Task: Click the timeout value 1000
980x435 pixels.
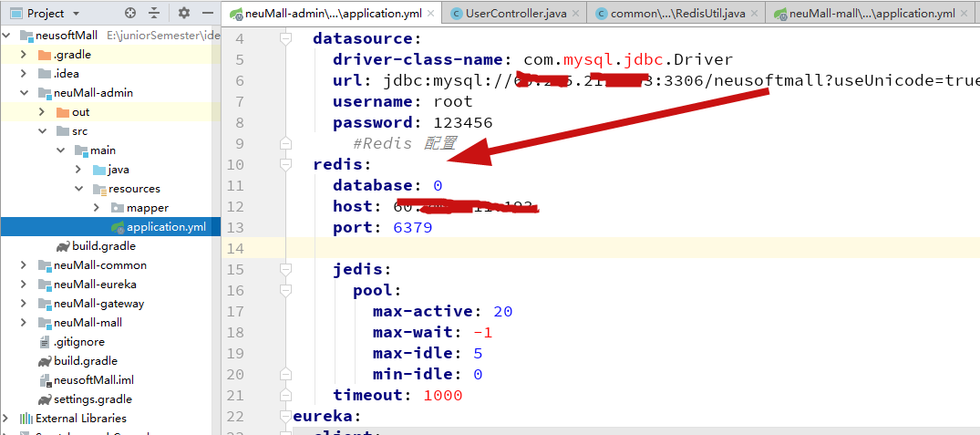Action: click(442, 395)
